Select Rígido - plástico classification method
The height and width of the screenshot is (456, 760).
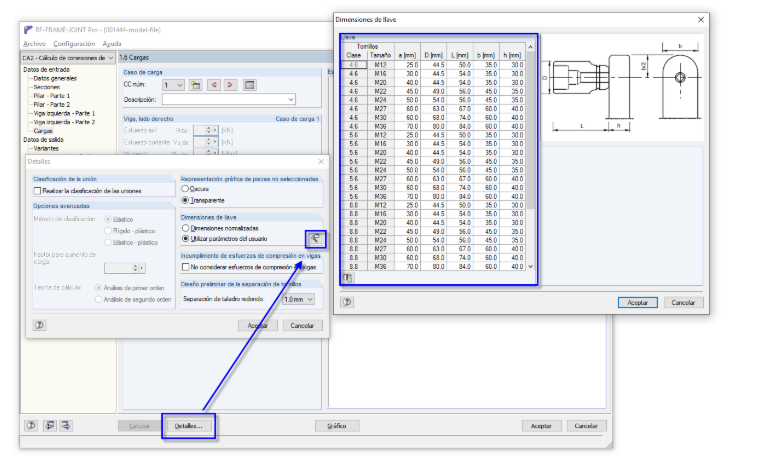[x=108, y=231]
